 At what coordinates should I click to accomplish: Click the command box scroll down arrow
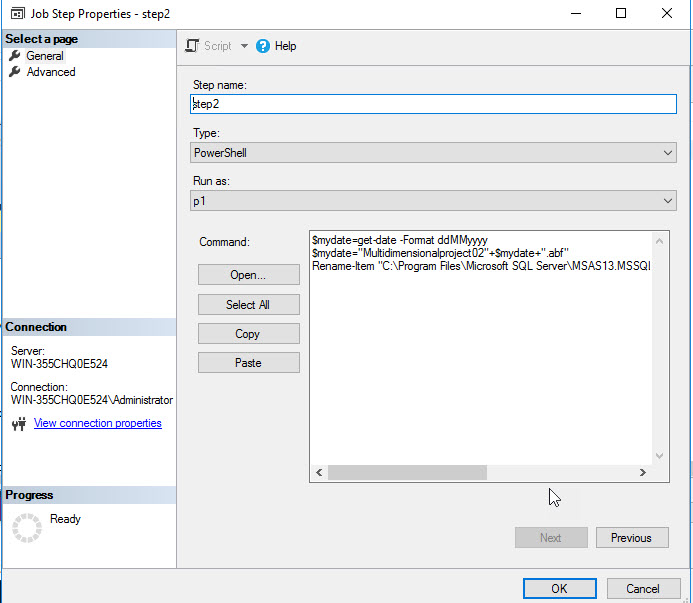tap(659, 456)
